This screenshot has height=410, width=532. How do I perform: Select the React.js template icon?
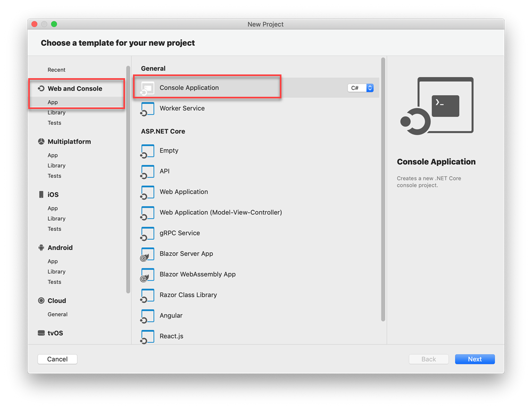[147, 337]
